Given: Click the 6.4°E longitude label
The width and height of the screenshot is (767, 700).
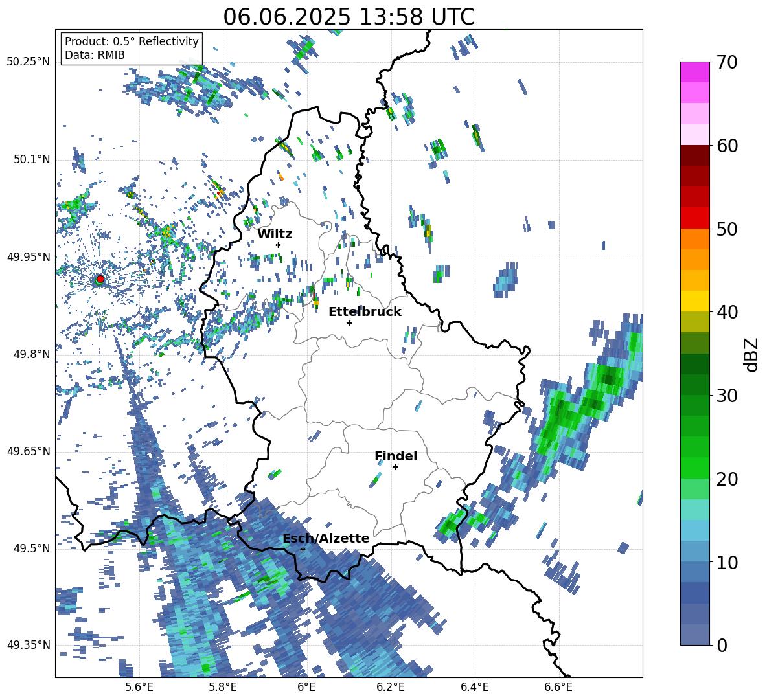Looking at the screenshot, I should (474, 687).
